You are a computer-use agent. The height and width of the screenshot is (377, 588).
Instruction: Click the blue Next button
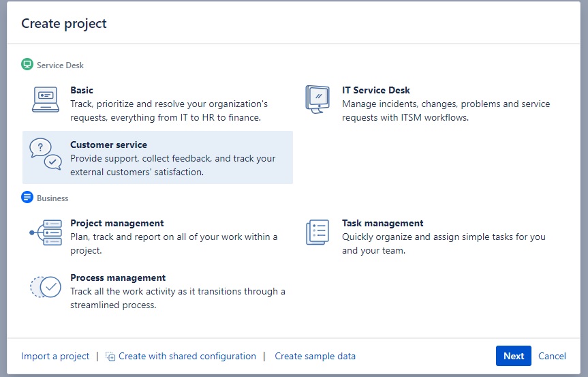point(513,356)
